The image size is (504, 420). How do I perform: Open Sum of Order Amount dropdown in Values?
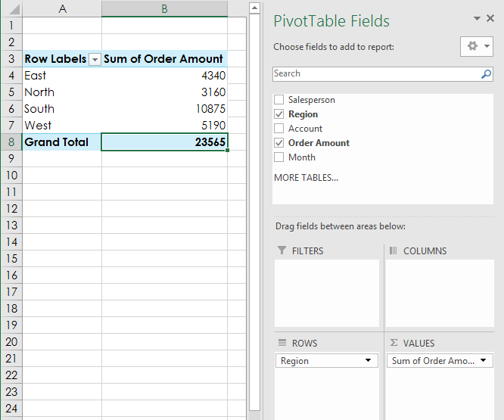(x=484, y=361)
